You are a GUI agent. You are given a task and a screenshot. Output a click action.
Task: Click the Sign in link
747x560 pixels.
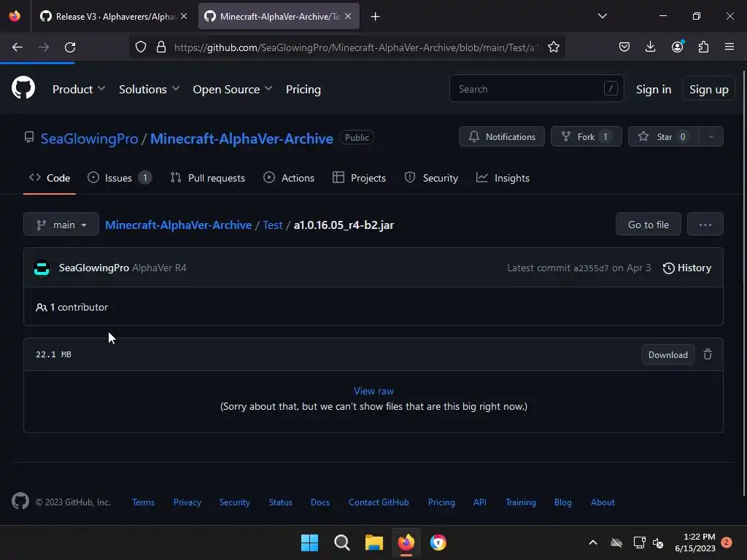(653, 89)
